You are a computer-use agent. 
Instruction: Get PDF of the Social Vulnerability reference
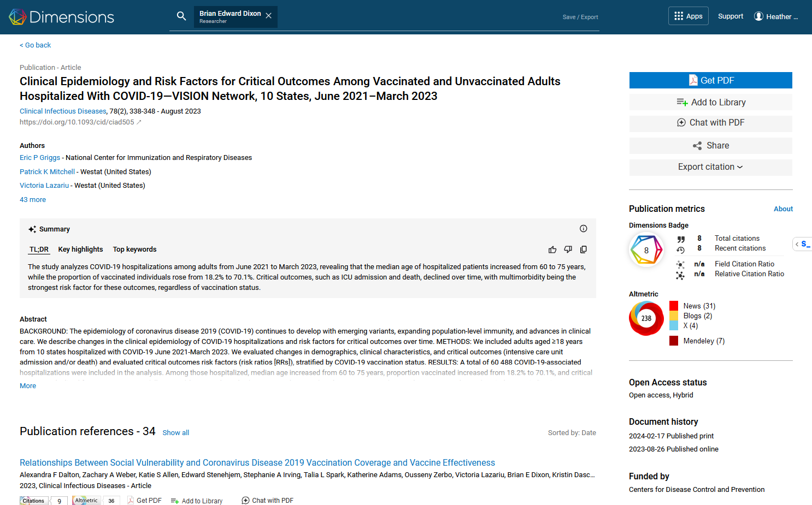tap(144, 501)
